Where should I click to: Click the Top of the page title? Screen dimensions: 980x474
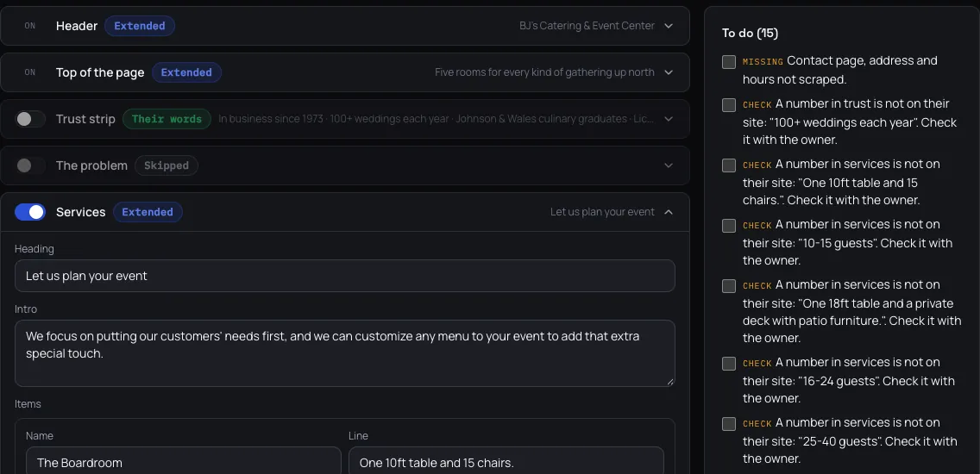100,72
